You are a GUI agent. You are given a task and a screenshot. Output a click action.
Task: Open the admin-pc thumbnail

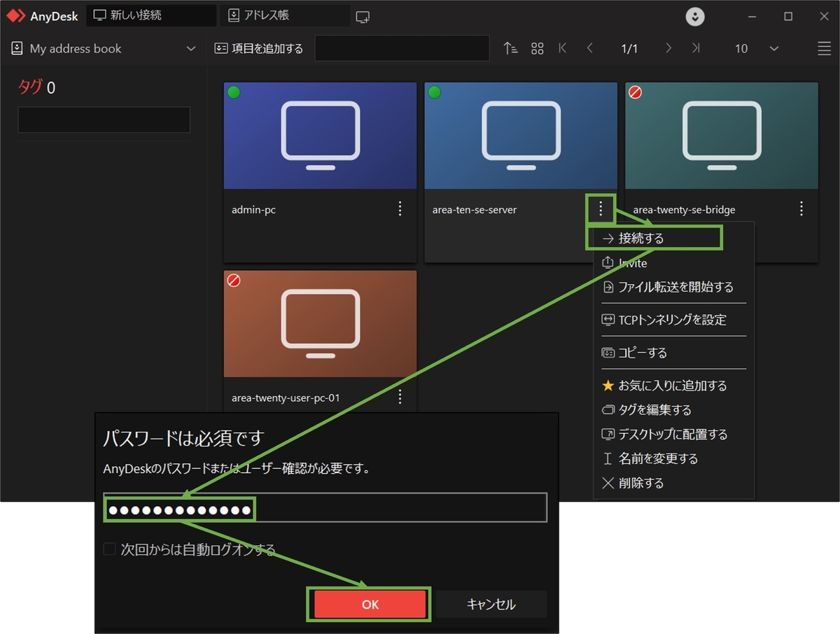[x=320, y=136]
